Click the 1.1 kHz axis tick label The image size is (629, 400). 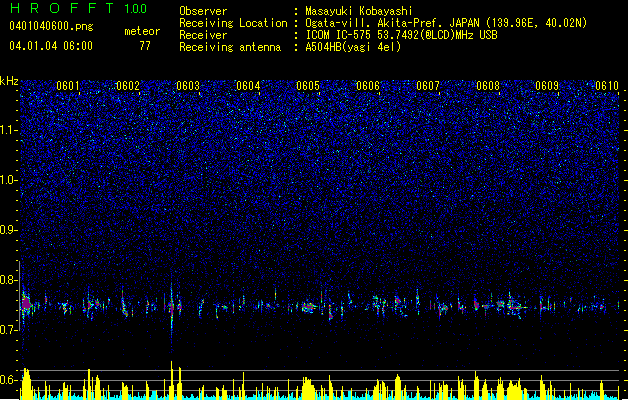9,130
